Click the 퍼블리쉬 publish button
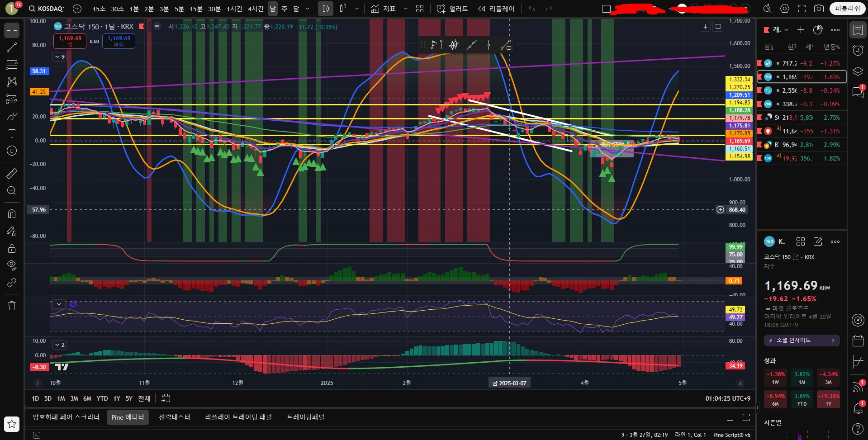The image size is (868, 440). [847, 9]
